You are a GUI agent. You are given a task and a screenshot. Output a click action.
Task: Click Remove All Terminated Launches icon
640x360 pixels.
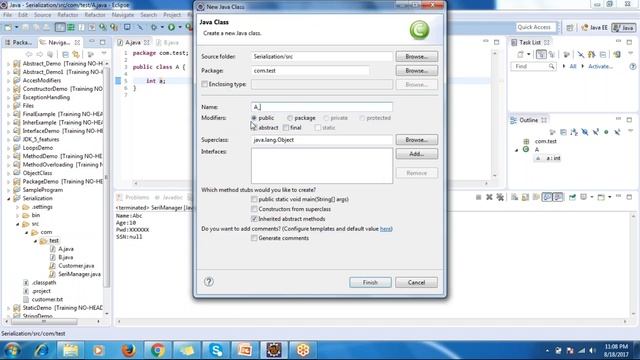[x=500, y=198]
